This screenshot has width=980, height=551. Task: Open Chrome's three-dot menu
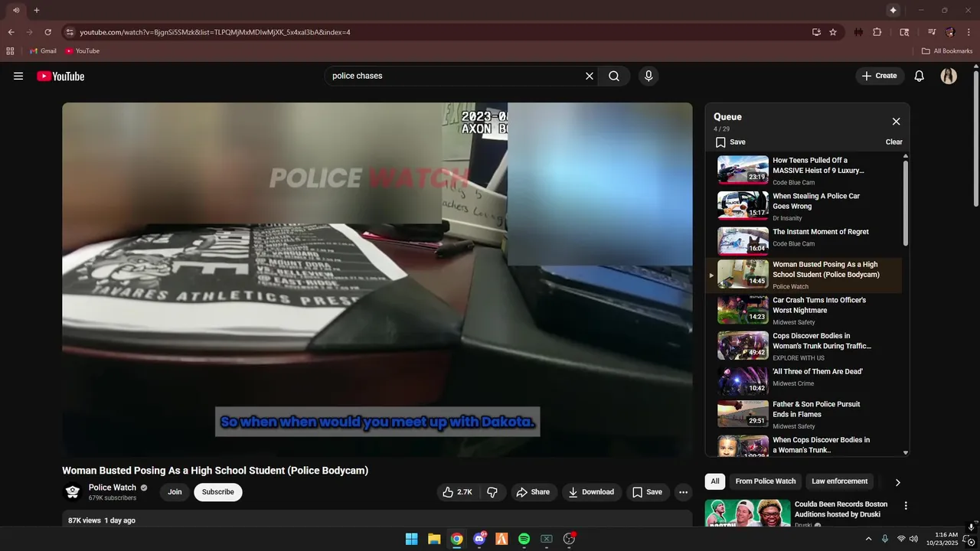point(969,32)
